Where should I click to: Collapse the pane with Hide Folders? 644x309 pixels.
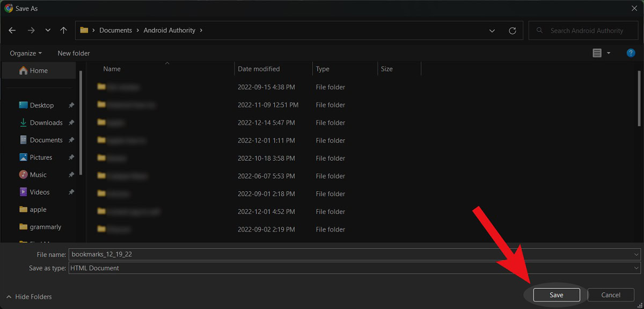click(29, 297)
